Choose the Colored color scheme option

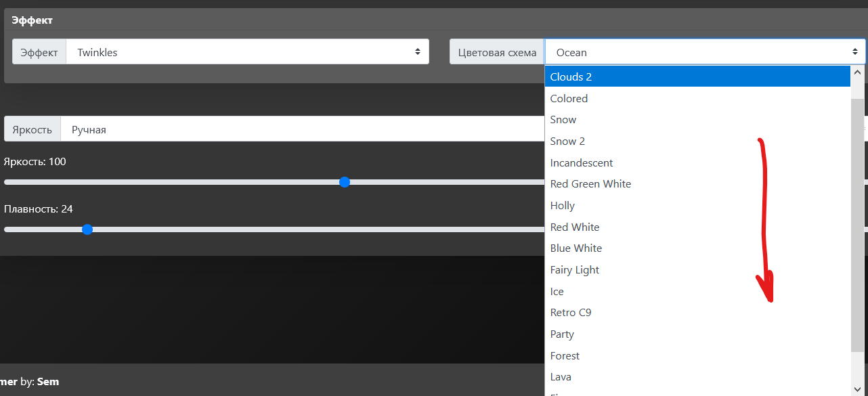tap(569, 99)
